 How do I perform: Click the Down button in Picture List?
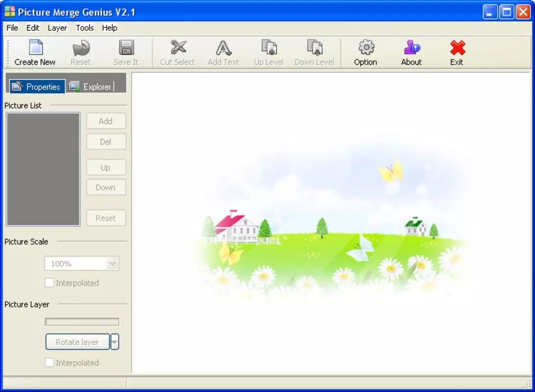106,188
